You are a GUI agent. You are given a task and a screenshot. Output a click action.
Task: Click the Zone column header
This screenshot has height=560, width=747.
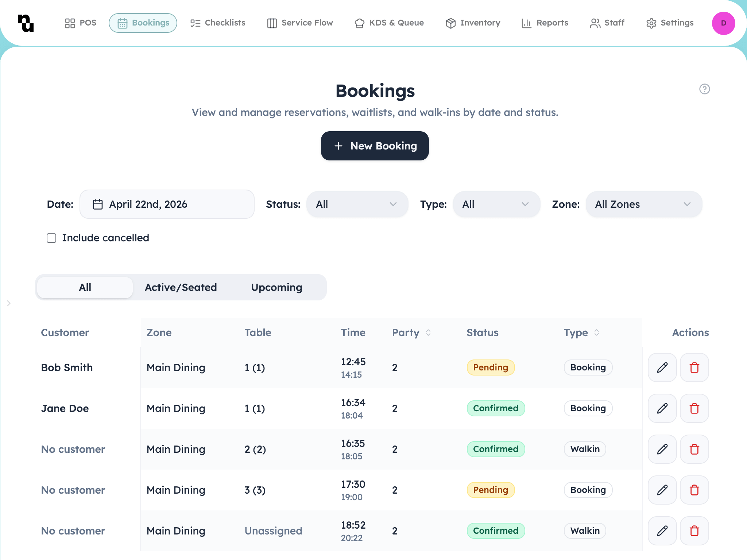click(159, 332)
